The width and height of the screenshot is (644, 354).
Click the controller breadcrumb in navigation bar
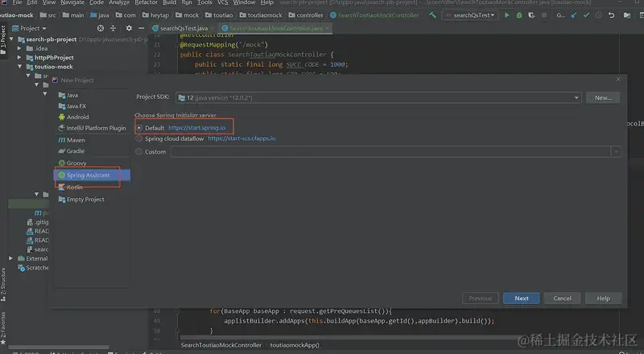[306, 15]
